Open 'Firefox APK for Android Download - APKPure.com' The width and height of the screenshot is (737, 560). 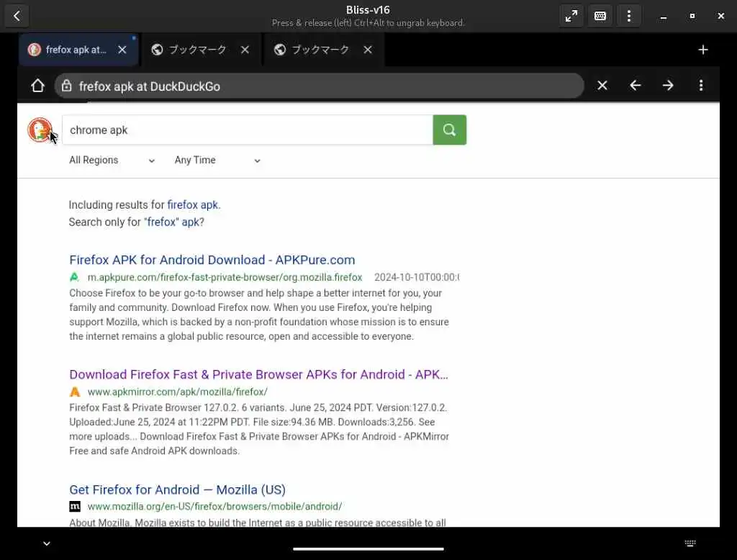(x=212, y=260)
